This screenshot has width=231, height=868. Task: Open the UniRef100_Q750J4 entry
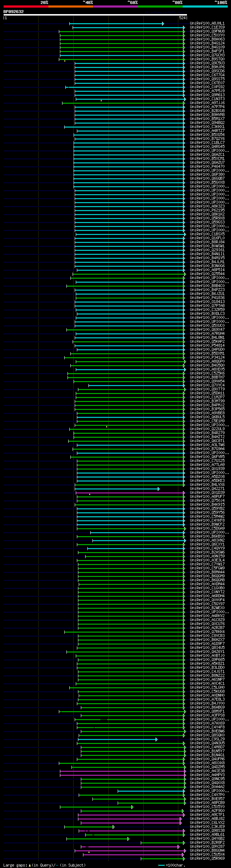(x=207, y=501)
